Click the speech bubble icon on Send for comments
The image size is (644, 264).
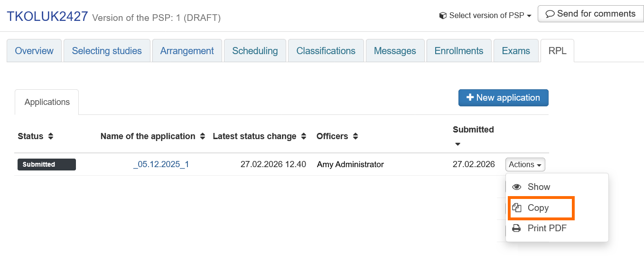point(550,14)
